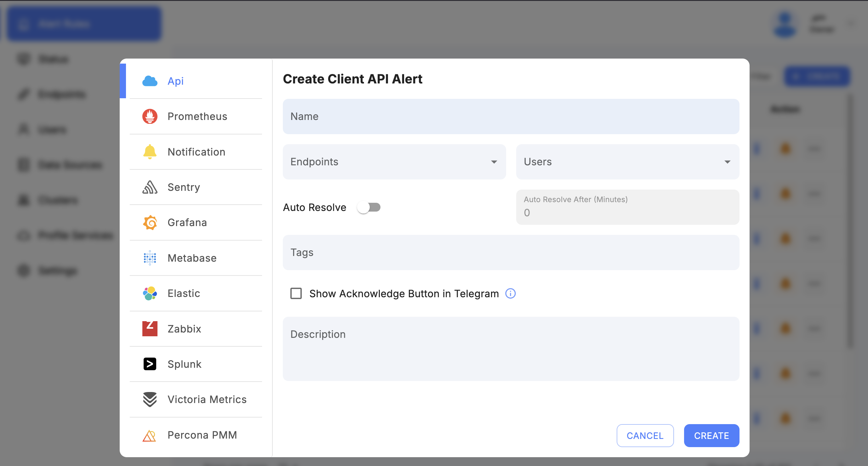The image size is (868, 466).
Task: Select the Zabbix alert type
Action: (x=196, y=328)
